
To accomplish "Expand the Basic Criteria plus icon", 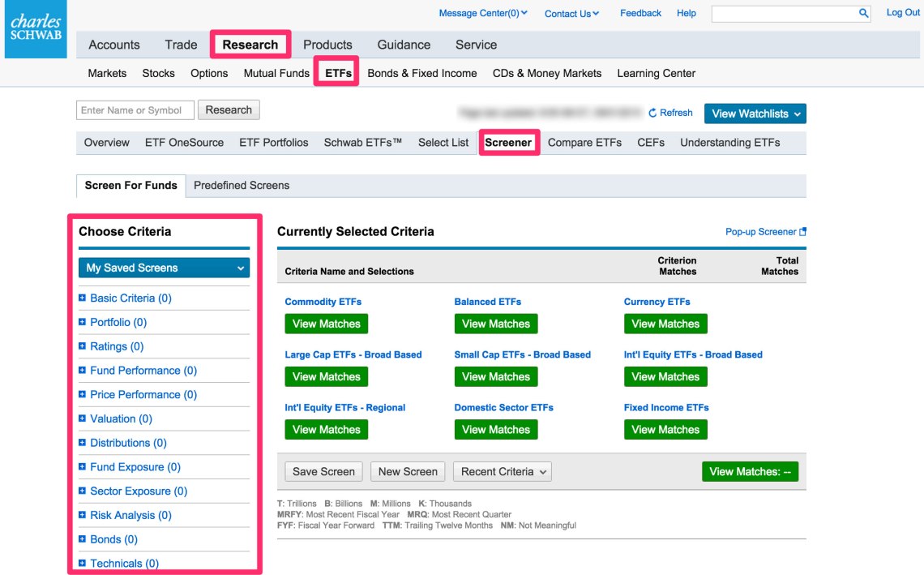I will pos(82,298).
